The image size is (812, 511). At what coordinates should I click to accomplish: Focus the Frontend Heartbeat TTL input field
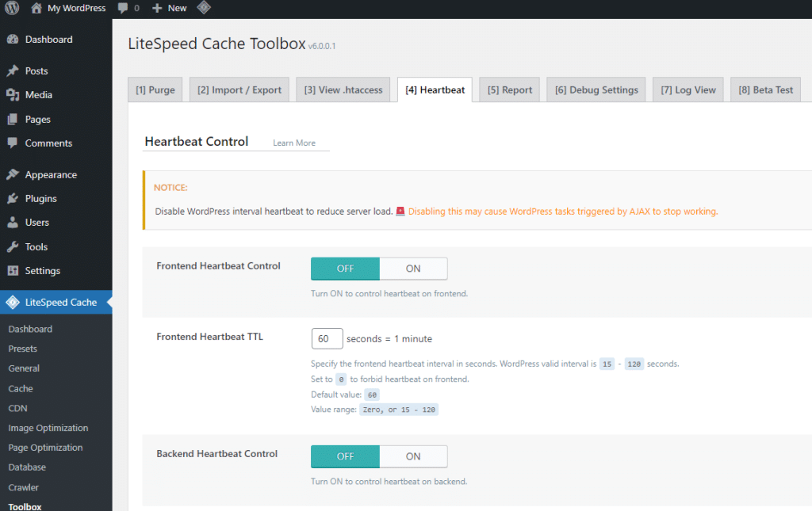point(327,339)
